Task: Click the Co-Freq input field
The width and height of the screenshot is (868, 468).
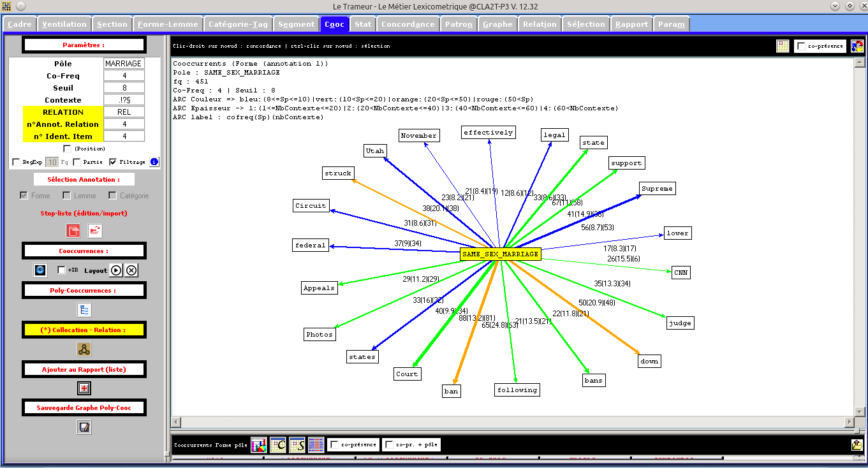Action: click(124, 76)
